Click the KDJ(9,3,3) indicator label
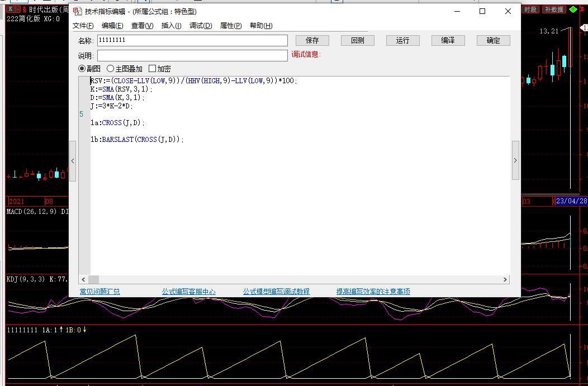 [x=26, y=279]
